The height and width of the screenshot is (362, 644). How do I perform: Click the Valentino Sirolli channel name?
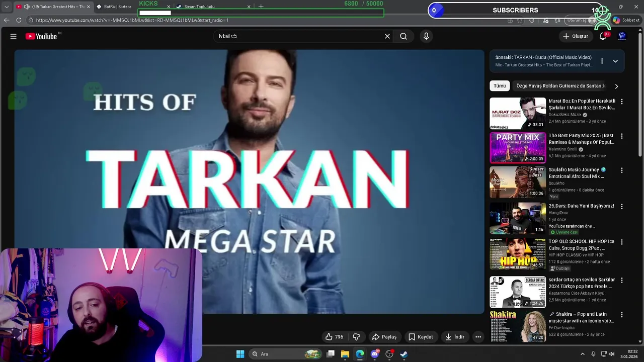point(562,149)
